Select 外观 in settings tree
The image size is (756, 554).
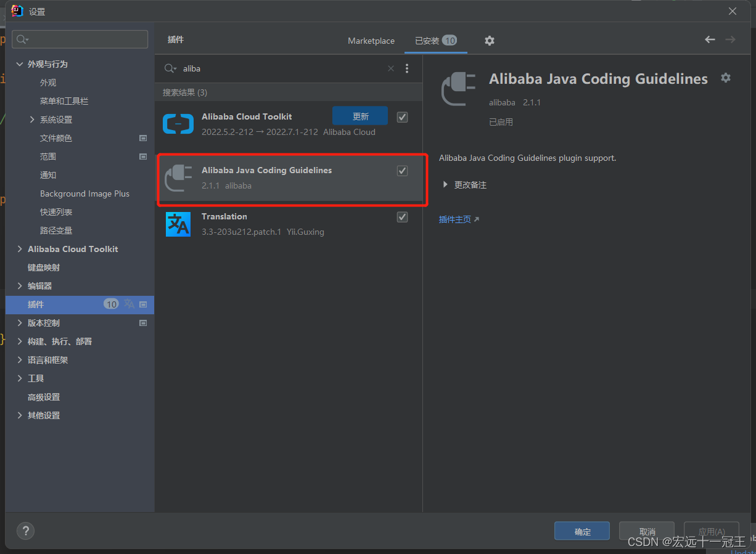(x=48, y=83)
